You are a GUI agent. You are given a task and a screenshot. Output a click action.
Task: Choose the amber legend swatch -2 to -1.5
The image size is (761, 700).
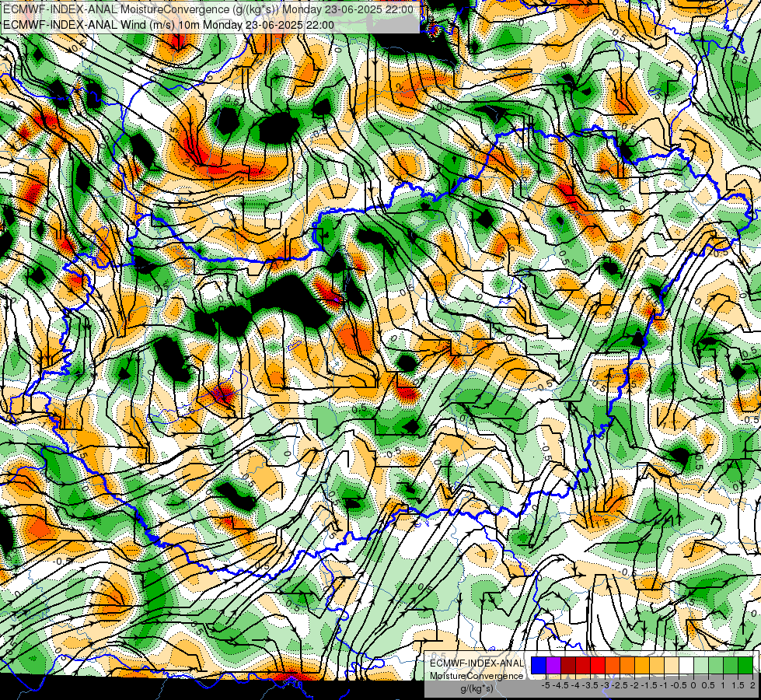(642, 665)
